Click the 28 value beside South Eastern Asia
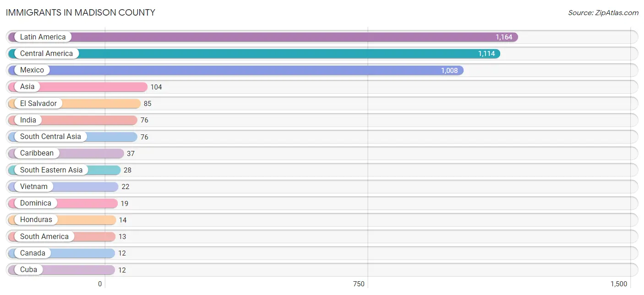Viewport: 644px width, 295px height. pos(127,170)
